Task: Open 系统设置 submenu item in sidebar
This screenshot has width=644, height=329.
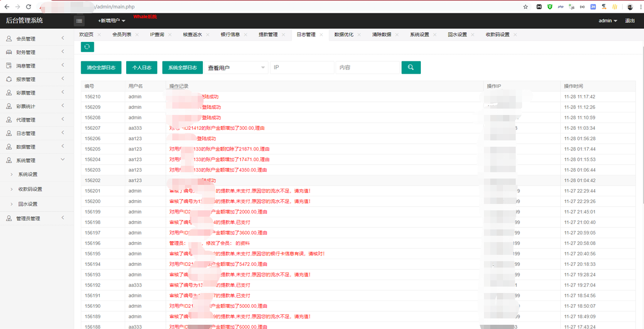Action: (x=28, y=174)
